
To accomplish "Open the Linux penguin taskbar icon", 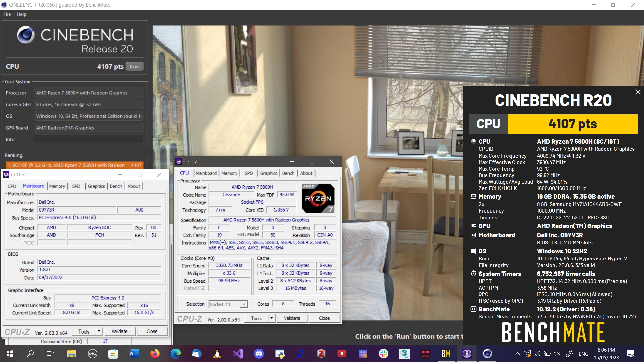I will [217, 354].
